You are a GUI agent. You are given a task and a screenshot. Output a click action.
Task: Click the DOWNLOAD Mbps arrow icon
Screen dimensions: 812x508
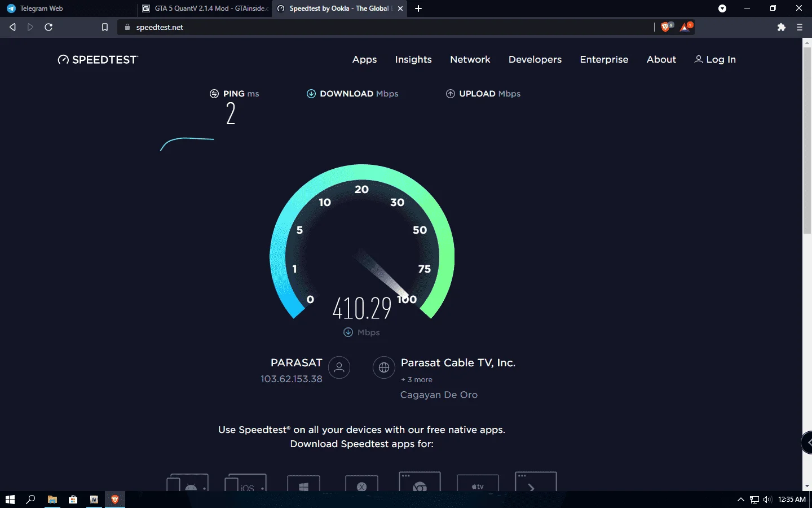311,94
